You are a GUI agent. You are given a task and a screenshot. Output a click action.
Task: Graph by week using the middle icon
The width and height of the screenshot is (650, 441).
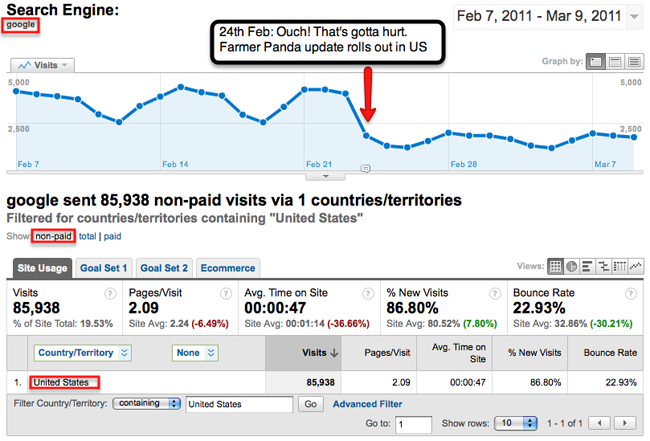(615, 61)
